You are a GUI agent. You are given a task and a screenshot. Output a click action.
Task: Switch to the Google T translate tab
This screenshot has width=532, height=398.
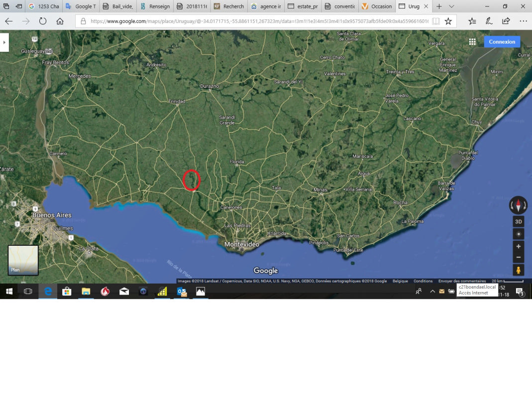click(82, 6)
